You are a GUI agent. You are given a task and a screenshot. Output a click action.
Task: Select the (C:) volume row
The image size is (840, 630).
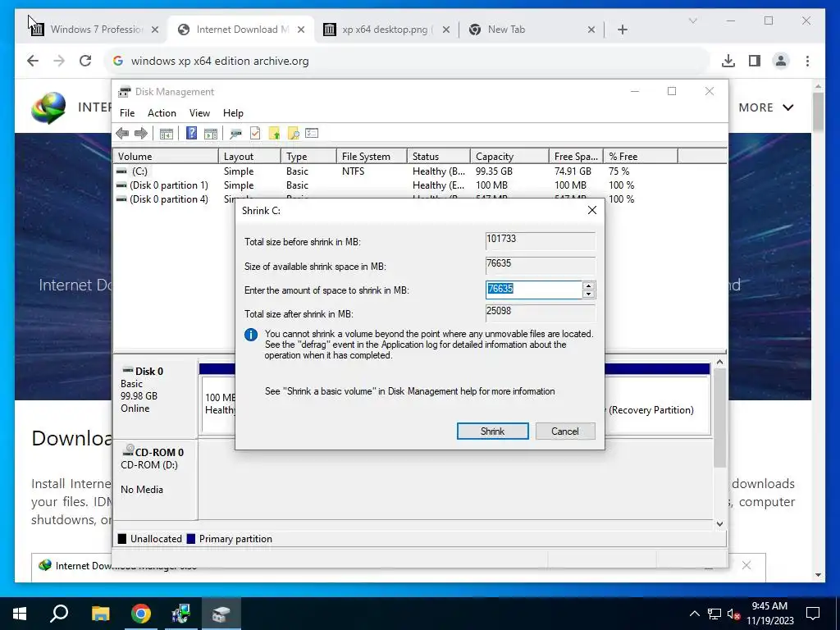pyautogui.click(x=419, y=171)
